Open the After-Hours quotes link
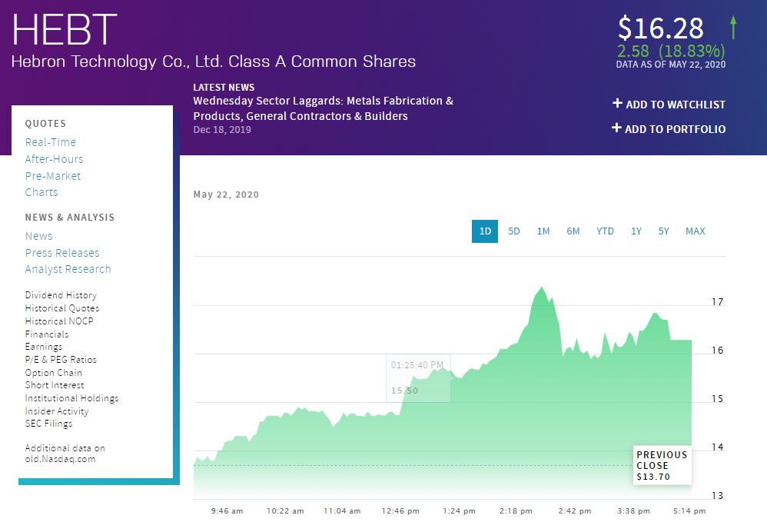The image size is (767, 532). [54, 159]
